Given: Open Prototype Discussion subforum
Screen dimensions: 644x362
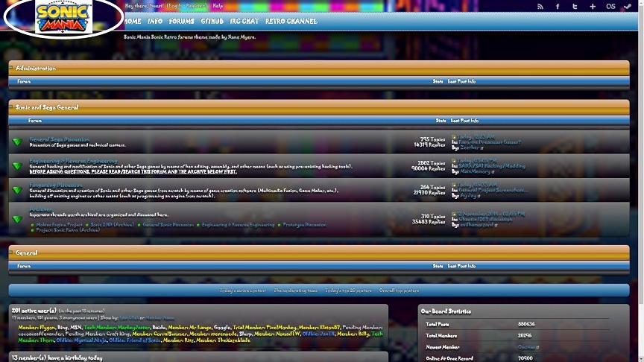Looking at the screenshot, I should 305,225.
